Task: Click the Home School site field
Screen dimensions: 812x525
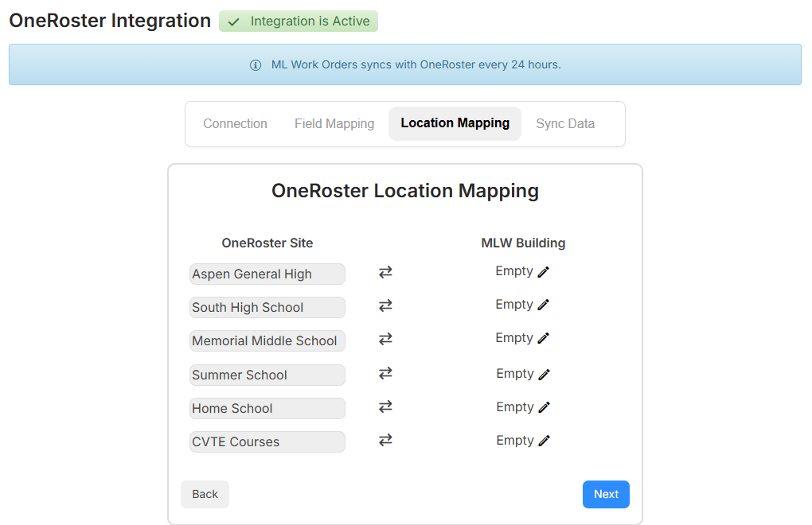Action: point(267,408)
